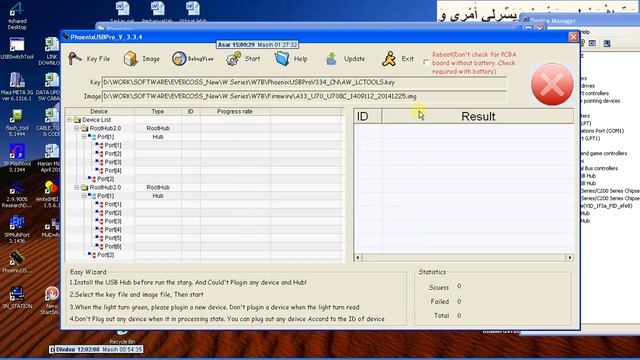Select WriteIMEI desktop icon
The image size is (640, 360).
(50, 194)
